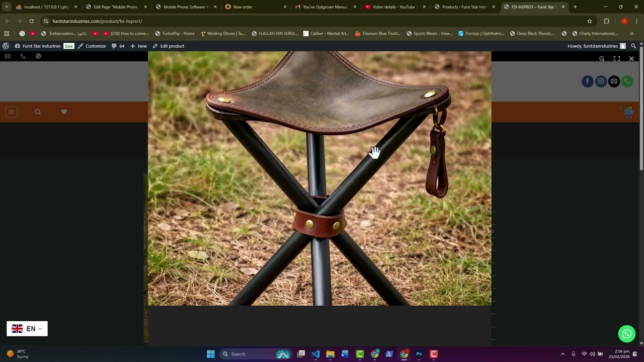Viewport: 644px width, 362px height.
Task: Click the stool product image
Action: 319,178
